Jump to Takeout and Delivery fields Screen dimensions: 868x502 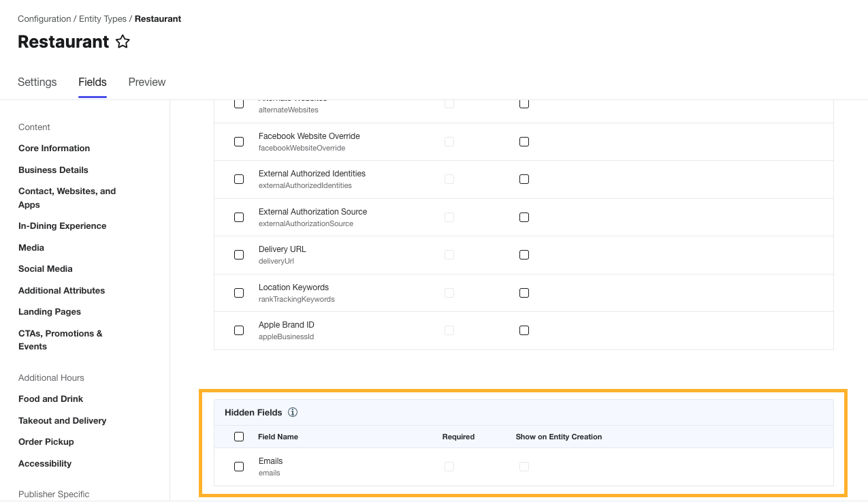click(x=63, y=421)
